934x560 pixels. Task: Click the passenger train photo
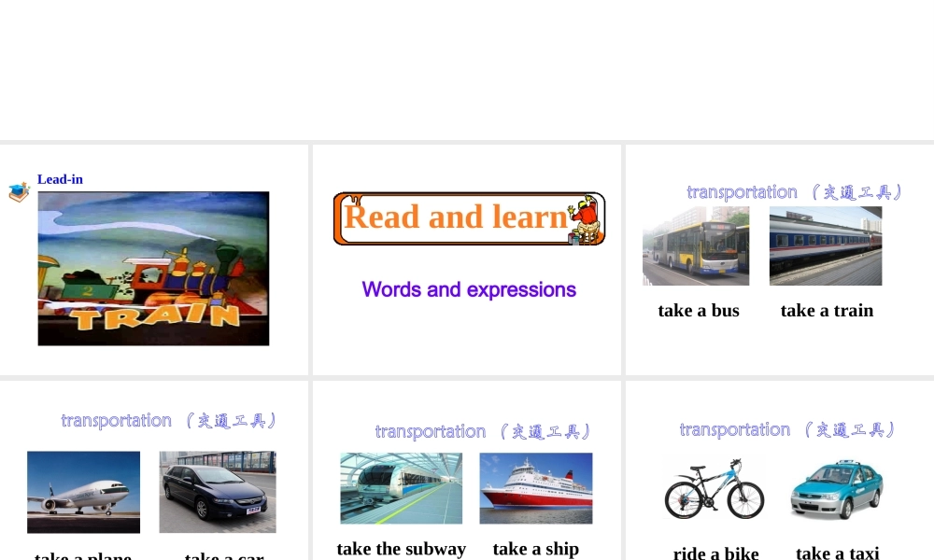click(x=826, y=245)
